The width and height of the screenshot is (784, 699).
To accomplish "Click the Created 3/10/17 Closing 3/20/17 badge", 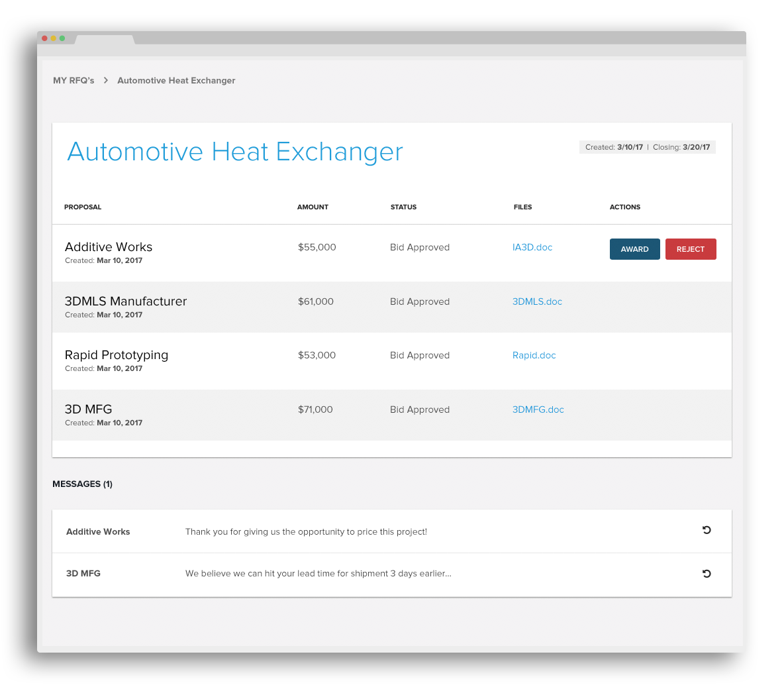I will pyautogui.click(x=648, y=147).
